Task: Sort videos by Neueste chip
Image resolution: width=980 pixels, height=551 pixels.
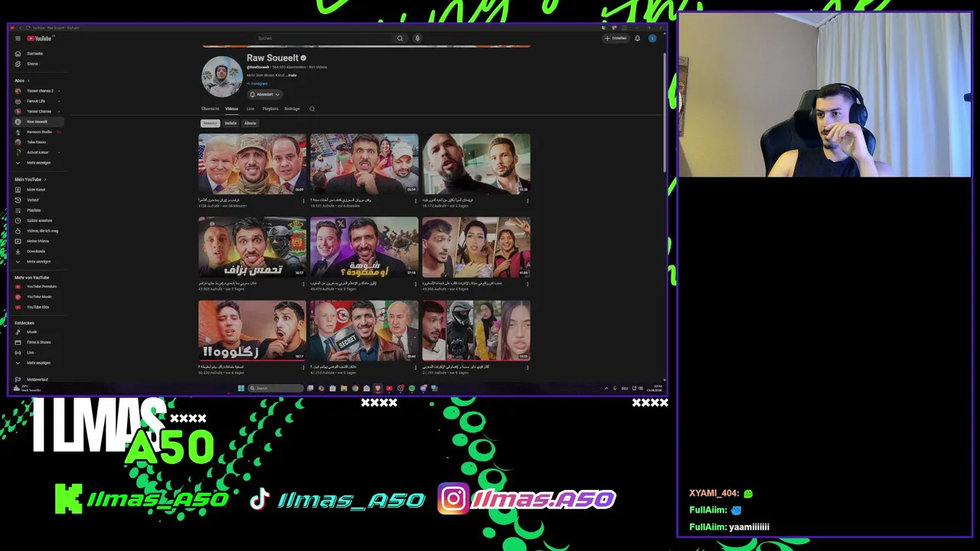Action: click(x=210, y=123)
